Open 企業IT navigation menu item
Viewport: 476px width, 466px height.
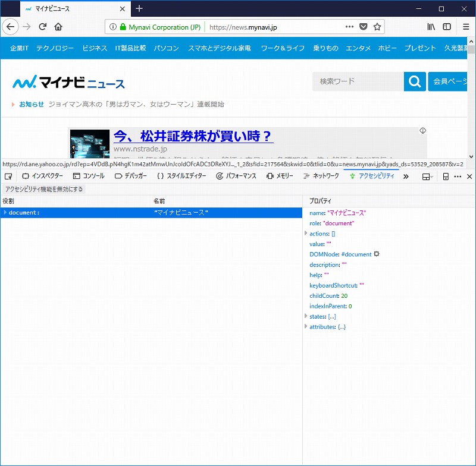19,48
